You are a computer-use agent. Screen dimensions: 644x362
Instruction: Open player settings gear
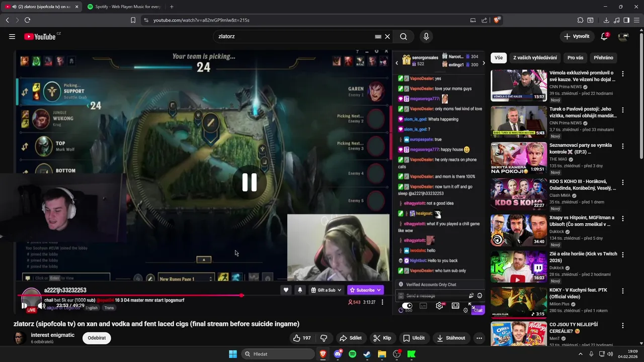[439, 305]
